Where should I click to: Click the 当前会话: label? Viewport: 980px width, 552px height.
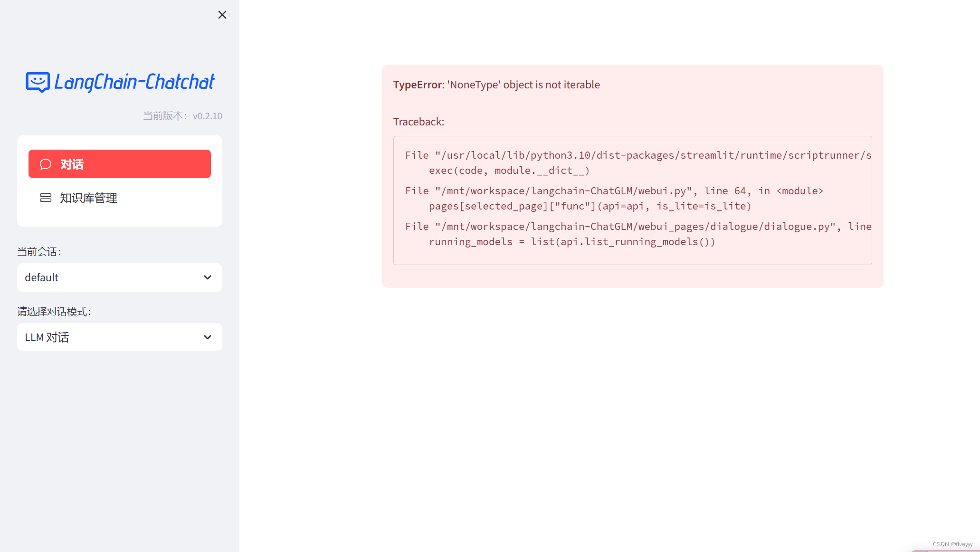coord(39,252)
